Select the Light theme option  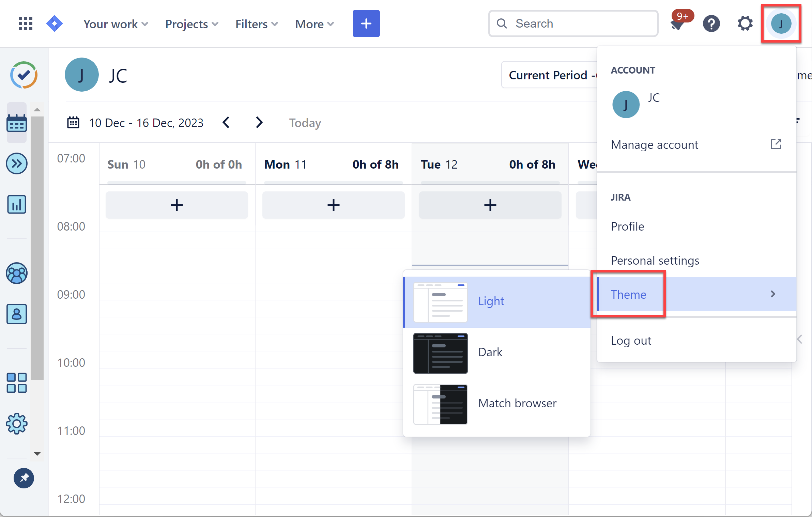(491, 301)
